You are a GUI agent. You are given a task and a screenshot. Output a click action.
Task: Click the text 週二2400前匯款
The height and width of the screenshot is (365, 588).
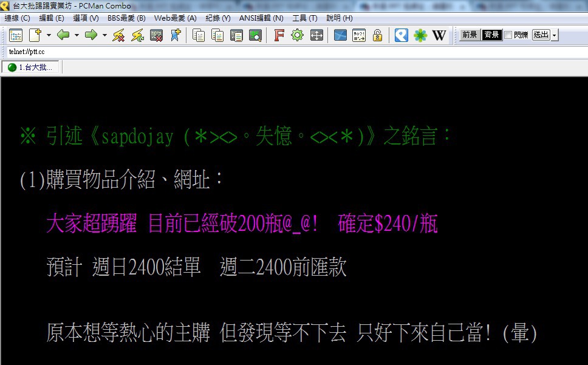[x=283, y=267]
